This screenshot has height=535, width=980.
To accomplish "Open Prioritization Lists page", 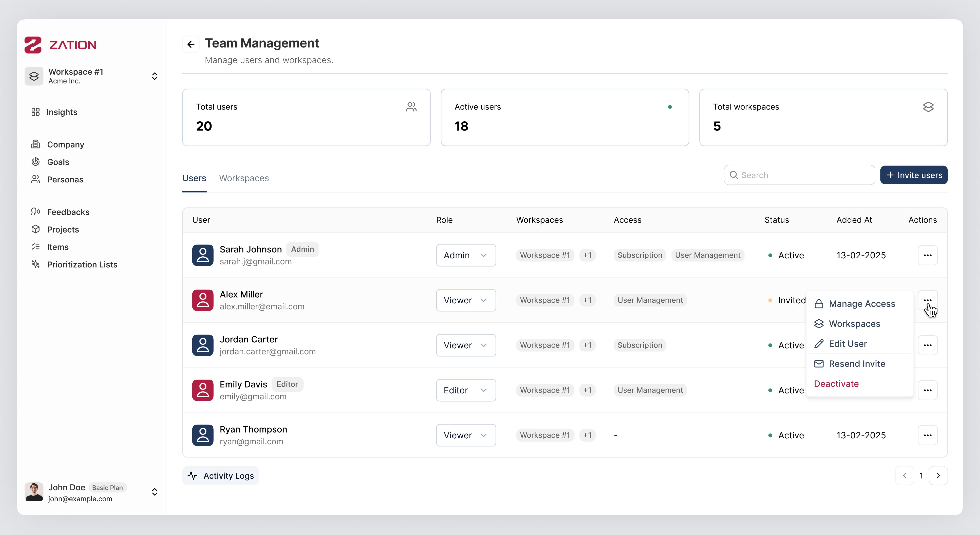I will (x=82, y=264).
